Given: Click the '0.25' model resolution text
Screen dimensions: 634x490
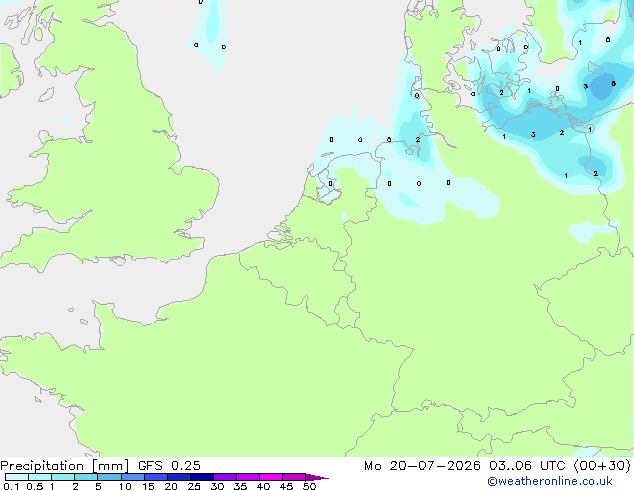Looking at the screenshot, I should [x=186, y=466].
